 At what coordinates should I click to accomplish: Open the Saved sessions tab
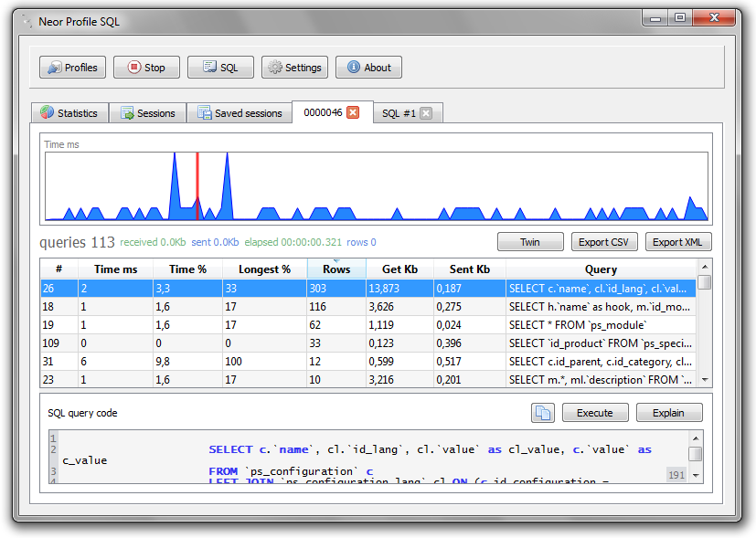click(x=240, y=113)
